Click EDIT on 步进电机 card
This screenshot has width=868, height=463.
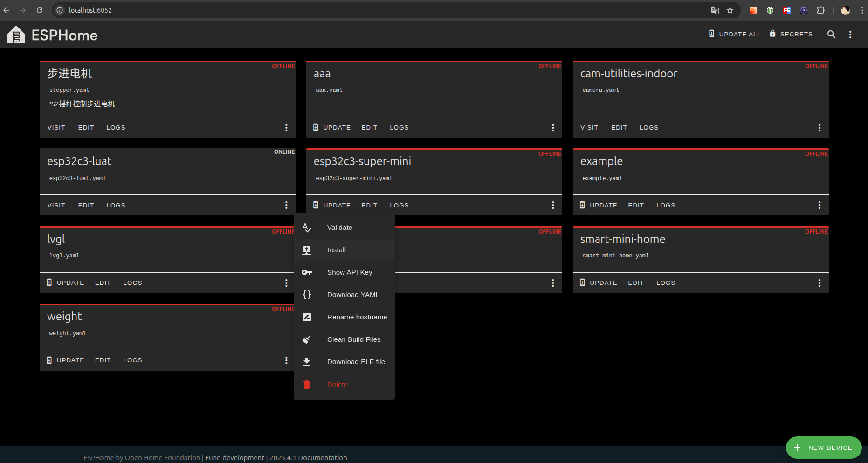(86, 127)
